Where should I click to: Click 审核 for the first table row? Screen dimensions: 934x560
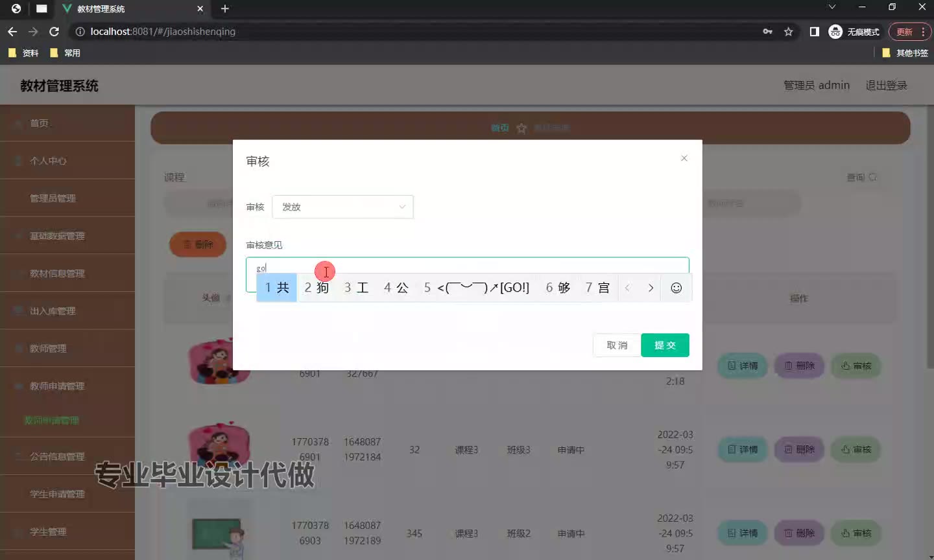point(856,366)
